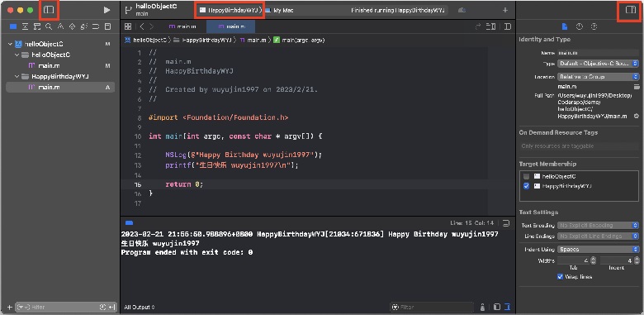
Task: Open the Project navigator tab
Action: [x=13, y=26]
